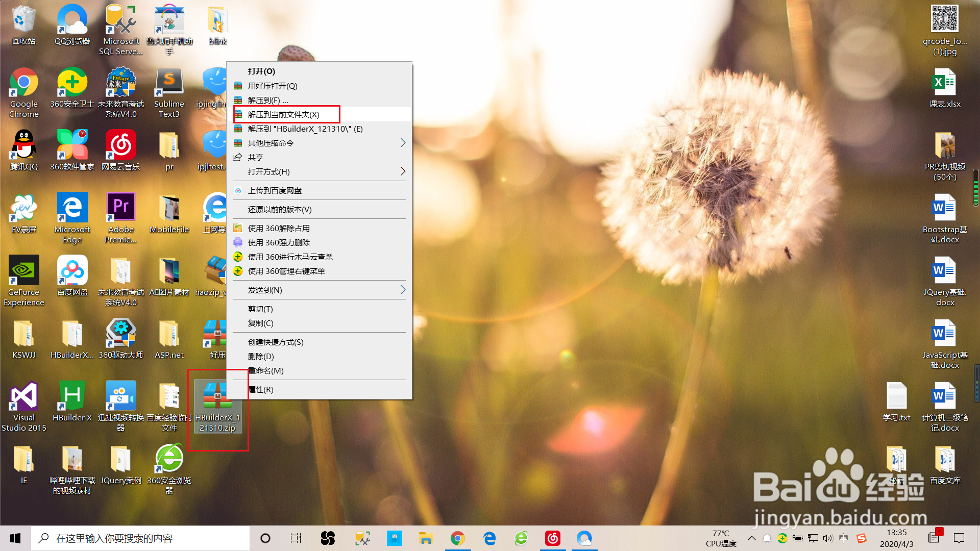The image size is (980, 551).
Task: Choose 属性(R) in context menu
Action: 261,389
